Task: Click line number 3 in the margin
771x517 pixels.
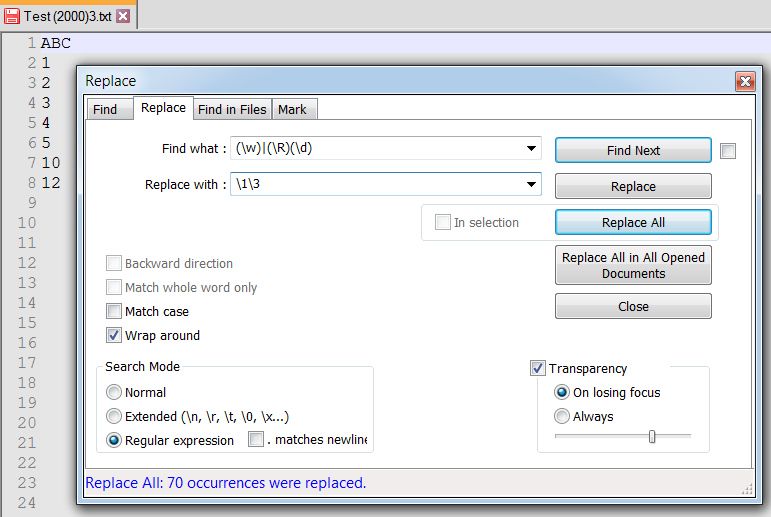Action: pyautogui.click(x=32, y=83)
